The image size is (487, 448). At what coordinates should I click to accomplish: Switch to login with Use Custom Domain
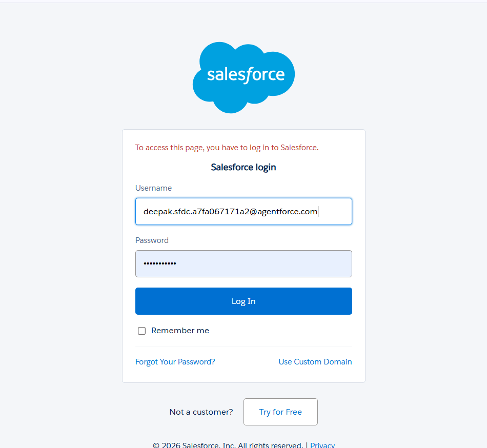pos(315,361)
